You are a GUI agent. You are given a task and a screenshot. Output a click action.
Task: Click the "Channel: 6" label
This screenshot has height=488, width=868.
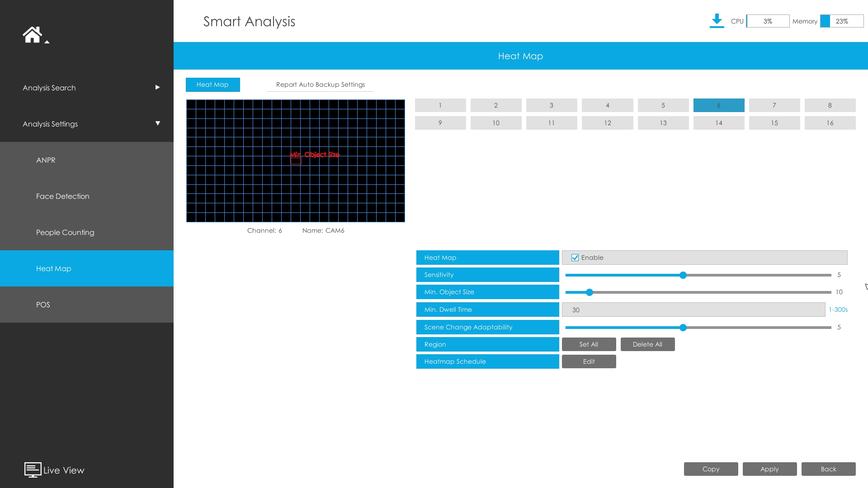(x=264, y=230)
